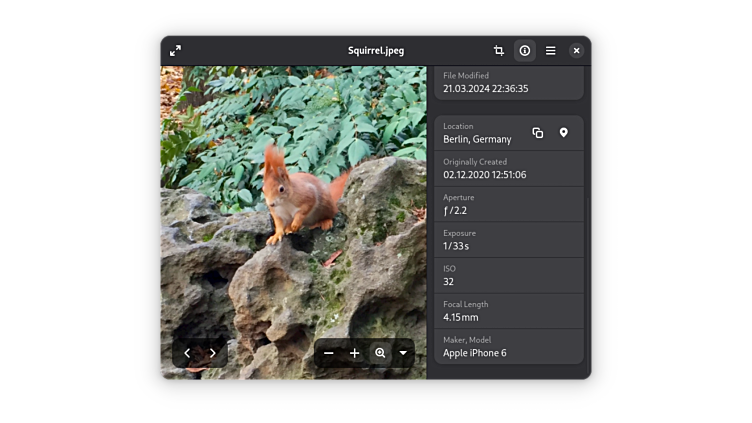Click the Originally Created date entry

[x=509, y=169]
